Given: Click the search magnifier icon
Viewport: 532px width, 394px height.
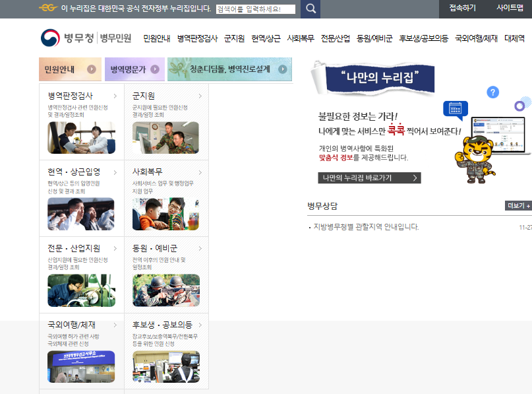Looking at the screenshot, I should click(310, 9).
